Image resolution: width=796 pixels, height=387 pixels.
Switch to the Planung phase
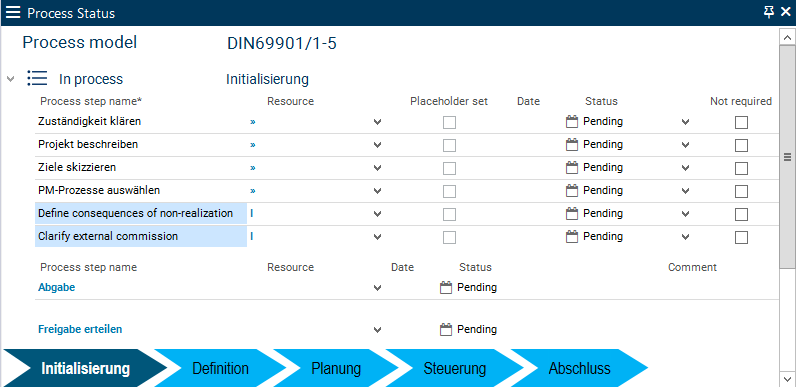click(336, 368)
